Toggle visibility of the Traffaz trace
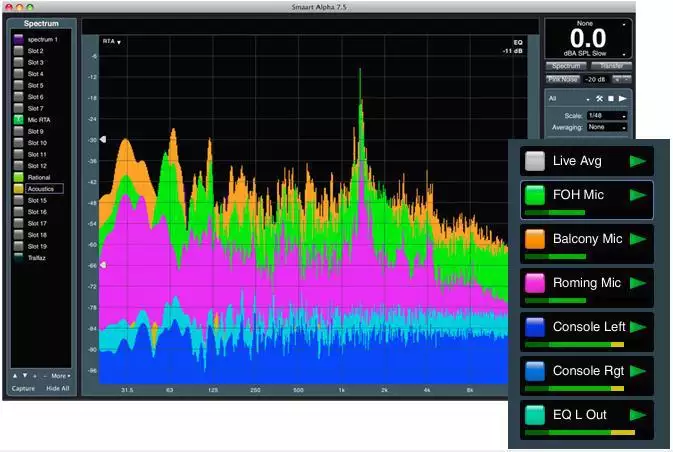This screenshot has width=673, height=452. click(x=18, y=258)
